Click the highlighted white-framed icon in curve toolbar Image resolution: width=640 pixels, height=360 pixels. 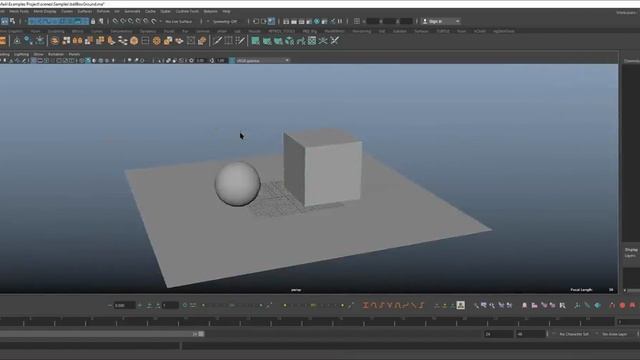point(460,305)
